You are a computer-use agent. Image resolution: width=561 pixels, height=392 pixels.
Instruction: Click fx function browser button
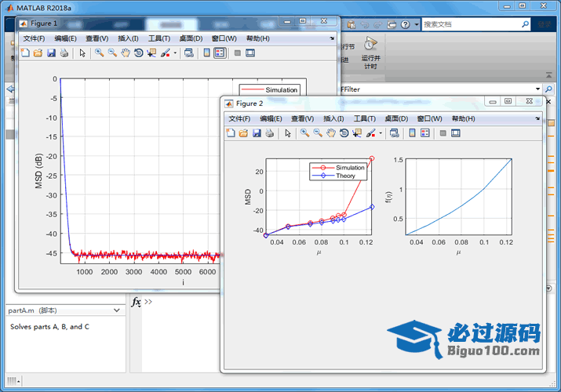[x=136, y=302]
